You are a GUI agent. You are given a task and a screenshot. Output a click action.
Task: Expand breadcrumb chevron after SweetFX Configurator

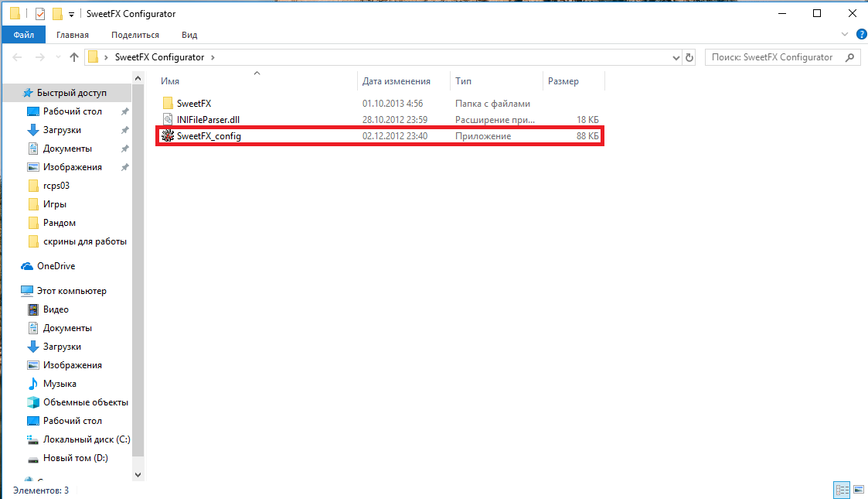pyautogui.click(x=213, y=57)
